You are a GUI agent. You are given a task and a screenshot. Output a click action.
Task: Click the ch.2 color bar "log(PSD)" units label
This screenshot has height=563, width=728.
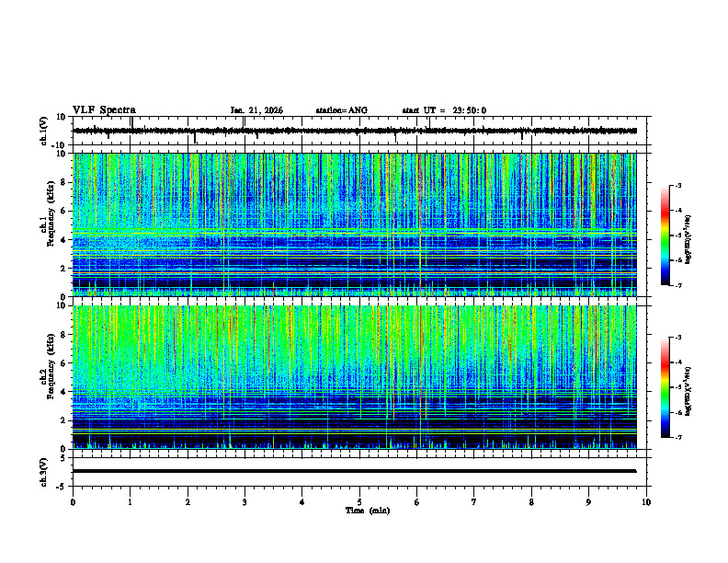coord(688,392)
